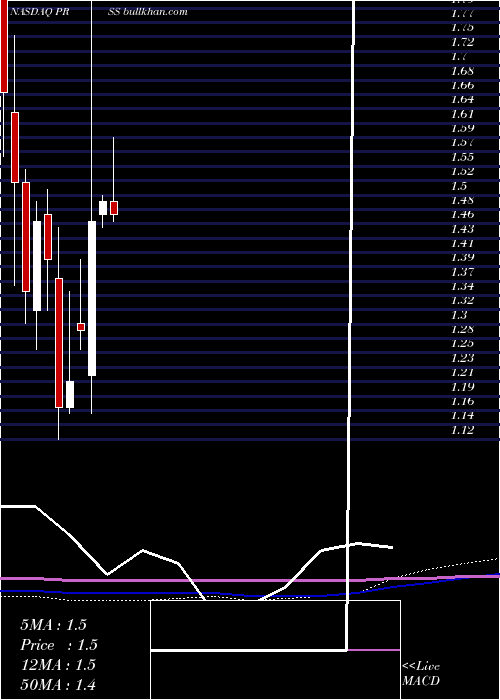The height and width of the screenshot is (700, 500).
Task: Click the 1.46 price axis label
Action: [462, 215]
